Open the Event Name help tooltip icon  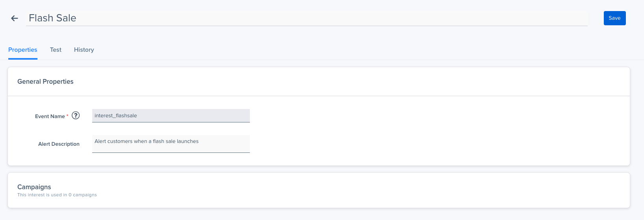tap(76, 115)
